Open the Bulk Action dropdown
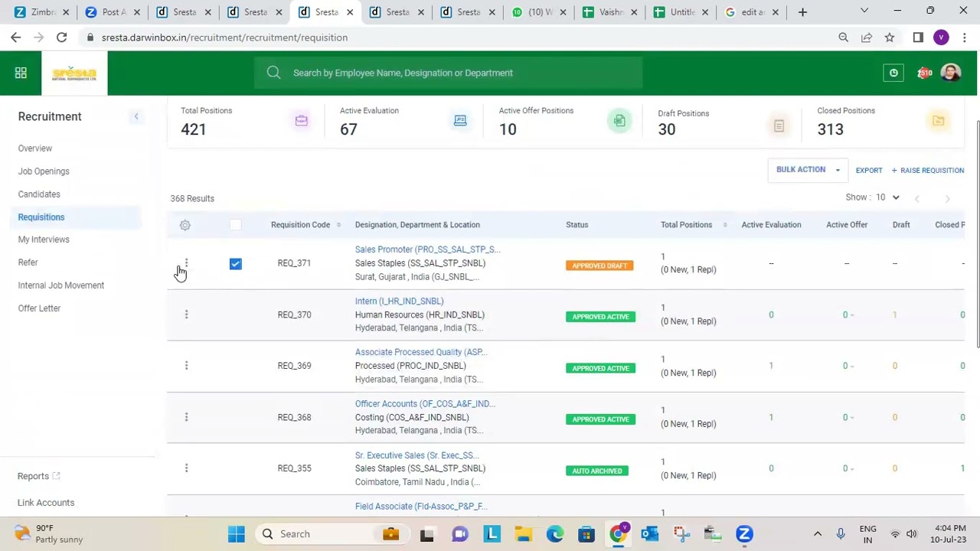Viewport: 980px width, 551px height. (x=808, y=170)
